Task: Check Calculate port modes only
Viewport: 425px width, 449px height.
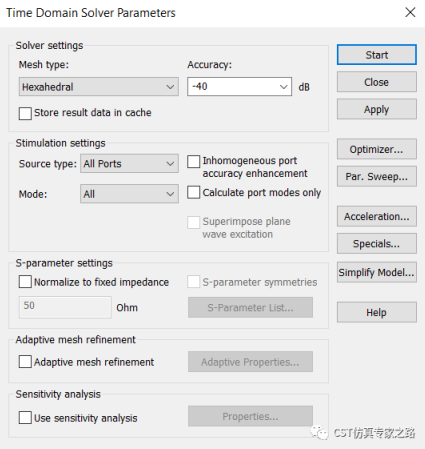Action: point(194,192)
